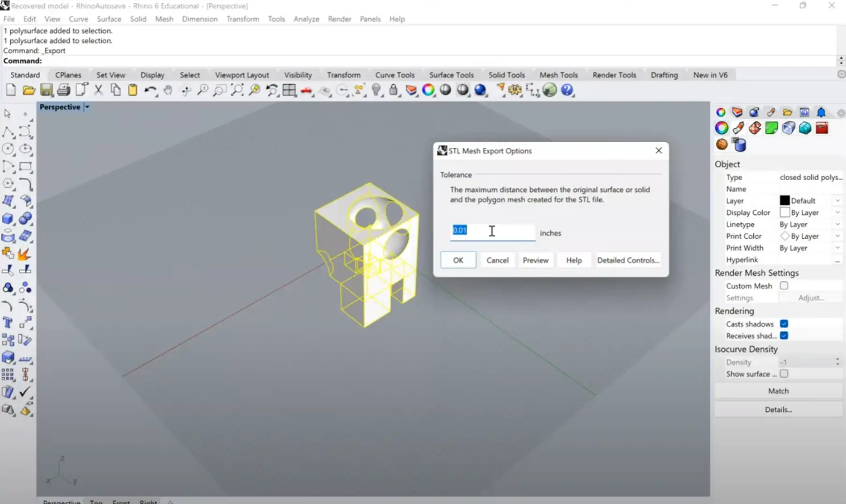Select the Rectangle tool in sidebar
Image resolution: width=846 pixels, height=504 pixels.
25,167
